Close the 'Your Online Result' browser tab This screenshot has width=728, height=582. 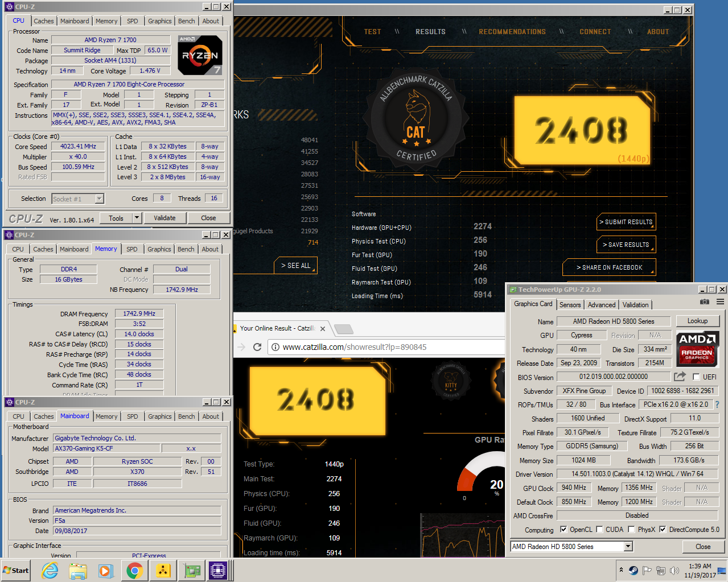click(x=323, y=328)
